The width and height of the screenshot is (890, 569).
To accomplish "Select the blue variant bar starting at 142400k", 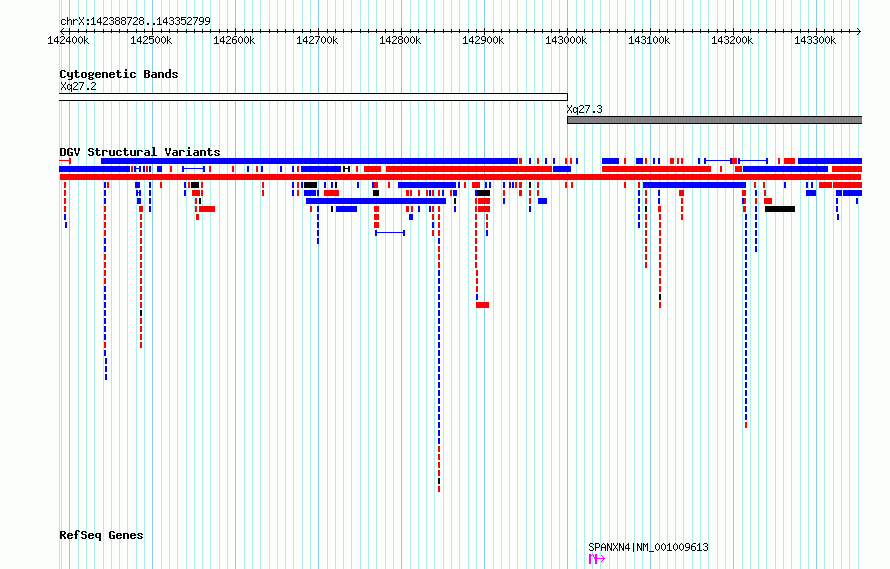I will click(95, 169).
